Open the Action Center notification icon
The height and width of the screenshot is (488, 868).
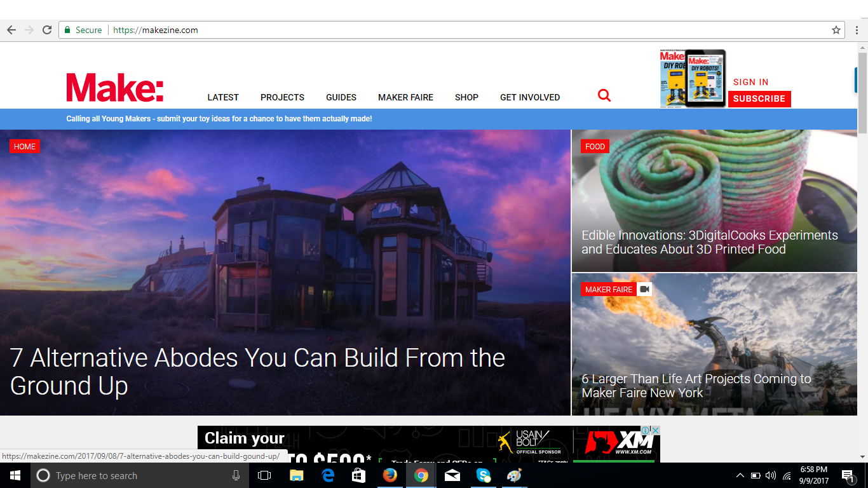point(848,475)
